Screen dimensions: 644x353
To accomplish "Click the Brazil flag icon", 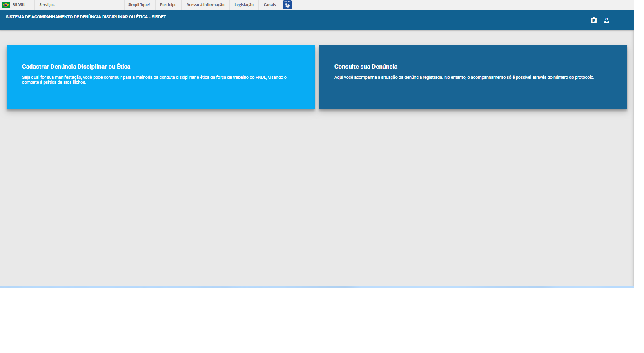I will click(6, 5).
